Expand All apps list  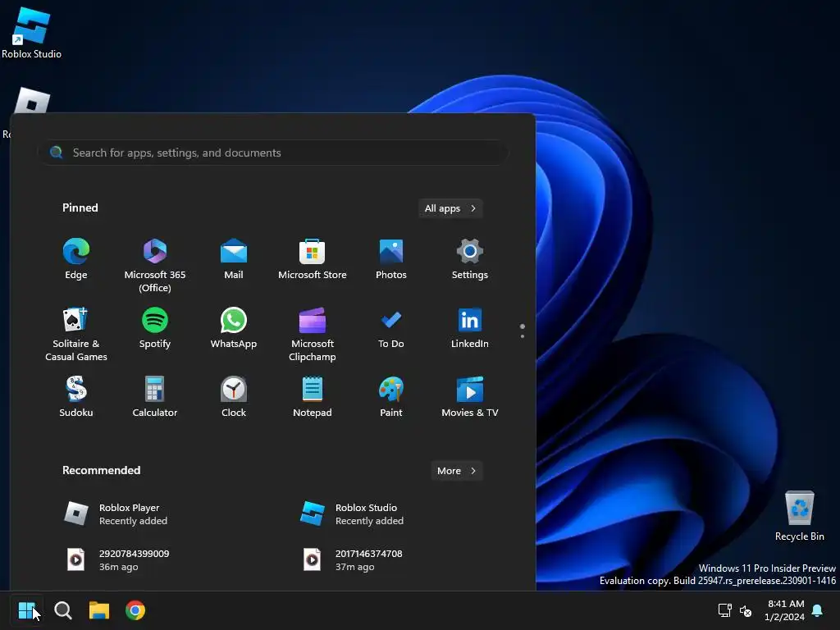coord(450,208)
